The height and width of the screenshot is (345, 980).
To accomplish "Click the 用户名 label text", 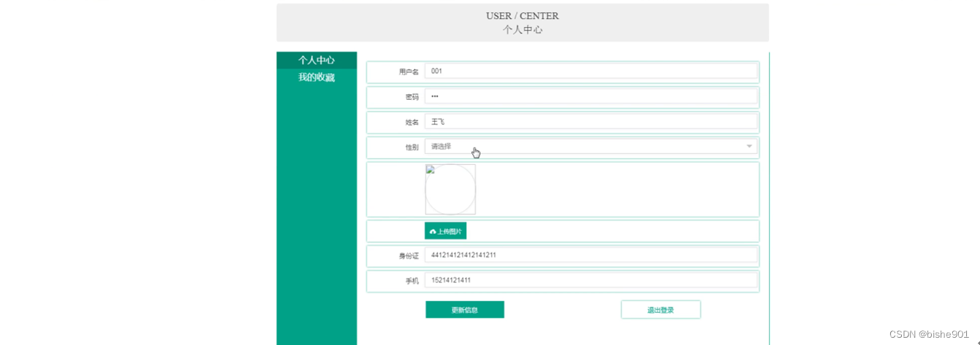I will click(409, 71).
